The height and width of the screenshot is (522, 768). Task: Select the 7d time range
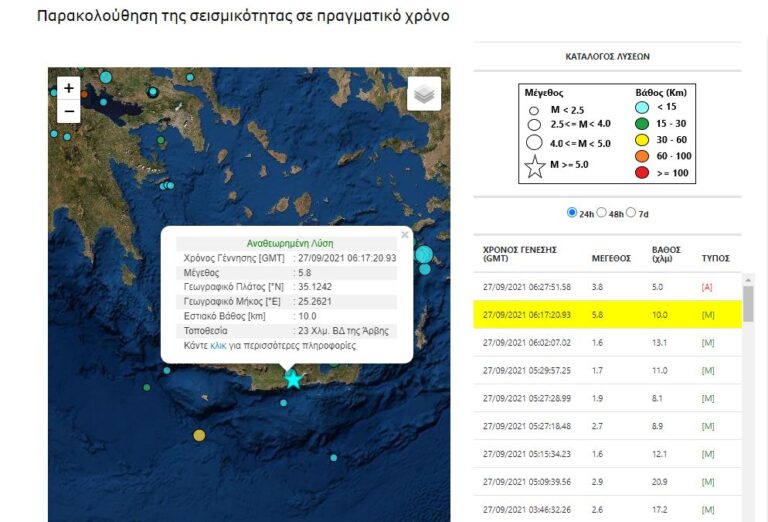(x=631, y=213)
